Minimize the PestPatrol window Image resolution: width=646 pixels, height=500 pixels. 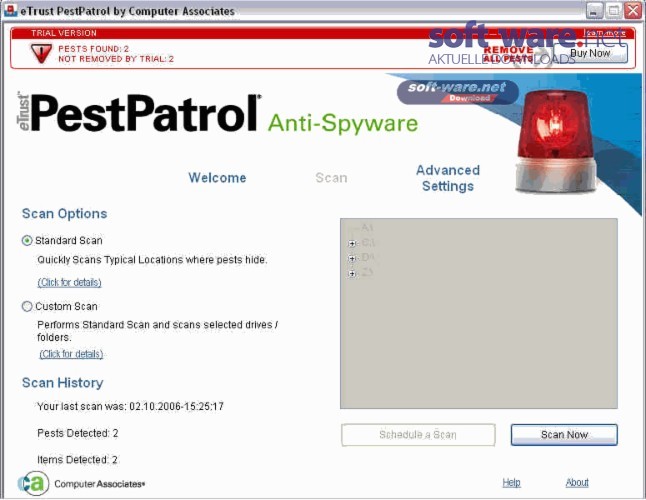[x=594, y=11]
